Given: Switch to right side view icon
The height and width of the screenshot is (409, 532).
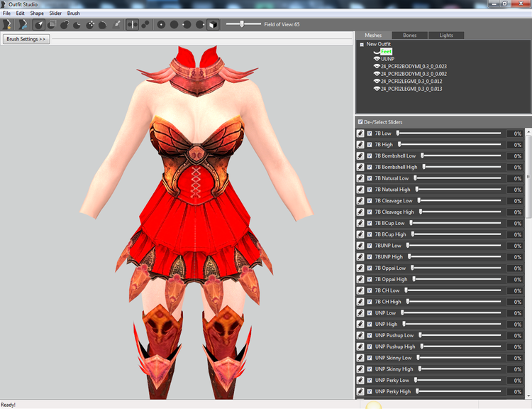Looking at the screenshot, I should pyautogui.click(x=200, y=24).
